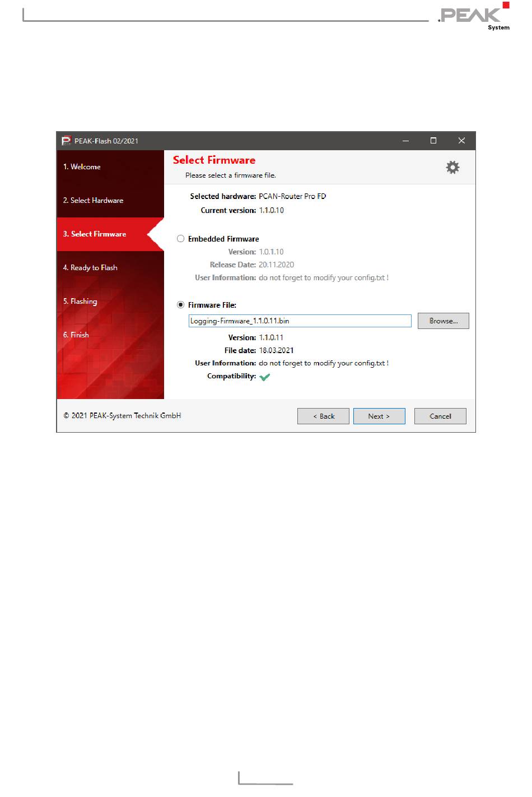Click the green compatibility checkmark

pyautogui.click(x=265, y=377)
